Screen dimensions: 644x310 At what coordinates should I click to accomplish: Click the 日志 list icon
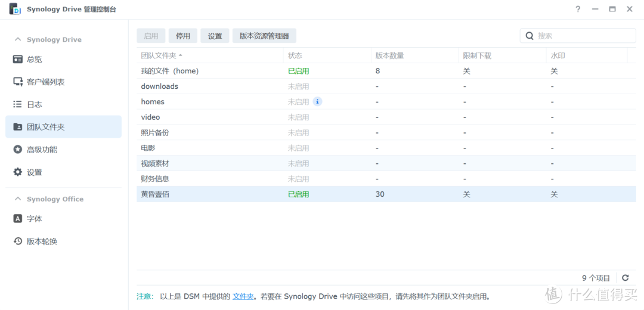tap(18, 104)
